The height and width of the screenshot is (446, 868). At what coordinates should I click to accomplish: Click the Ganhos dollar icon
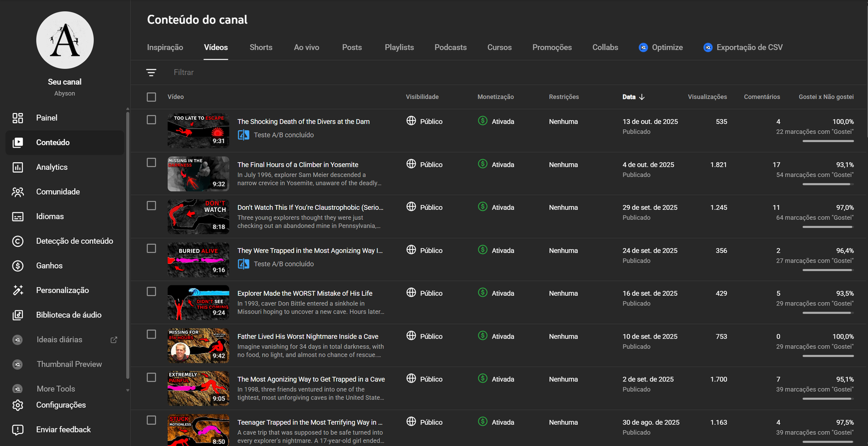click(x=18, y=266)
